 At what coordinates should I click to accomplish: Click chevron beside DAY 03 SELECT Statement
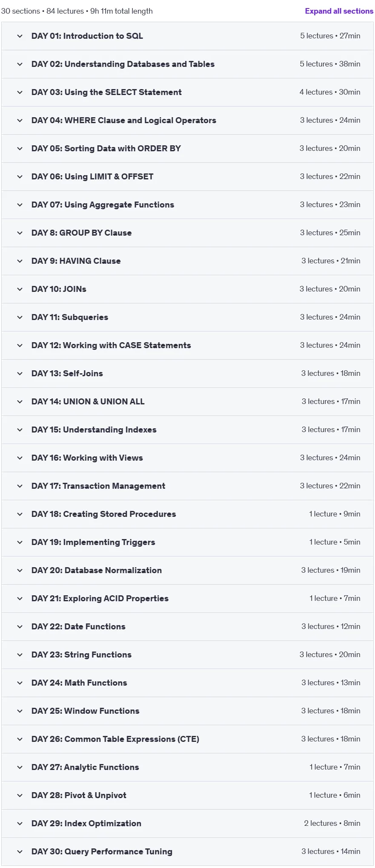pyautogui.click(x=20, y=92)
